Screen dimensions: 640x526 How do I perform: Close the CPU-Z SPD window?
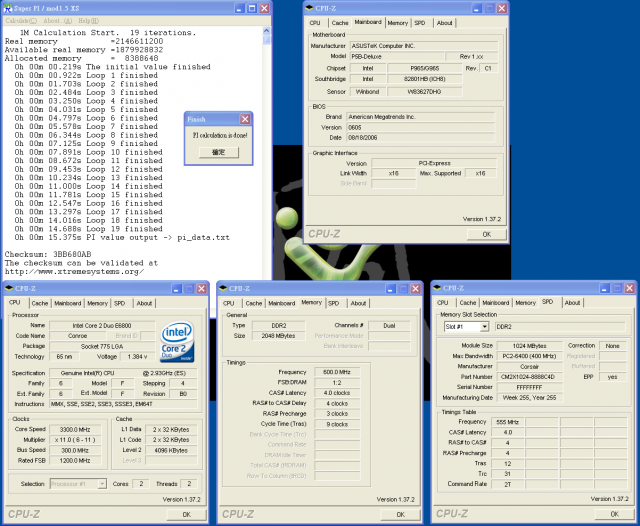click(629, 288)
